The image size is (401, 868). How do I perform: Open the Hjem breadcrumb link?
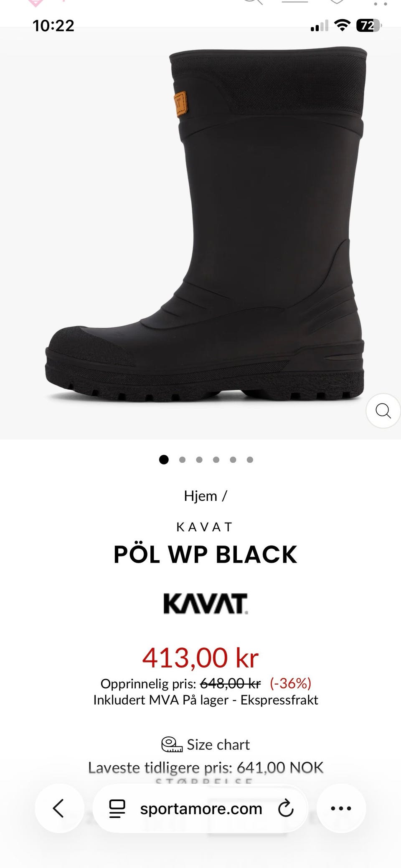tap(200, 496)
